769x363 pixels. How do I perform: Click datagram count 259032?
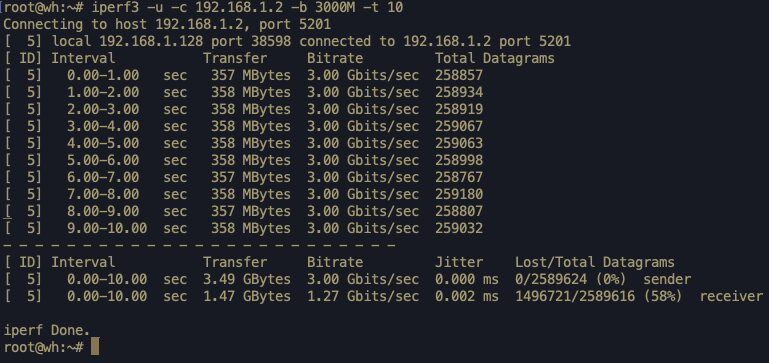[459, 228]
